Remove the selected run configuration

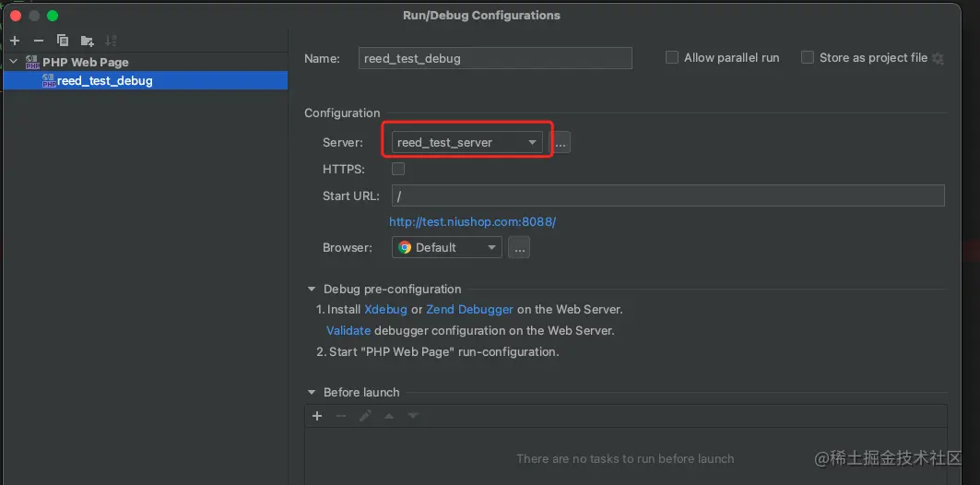tap(38, 41)
